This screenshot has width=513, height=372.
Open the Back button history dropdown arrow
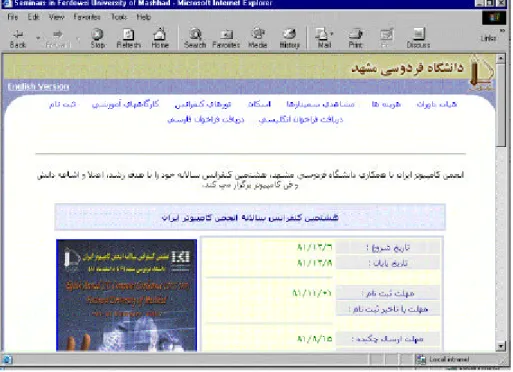(x=38, y=38)
